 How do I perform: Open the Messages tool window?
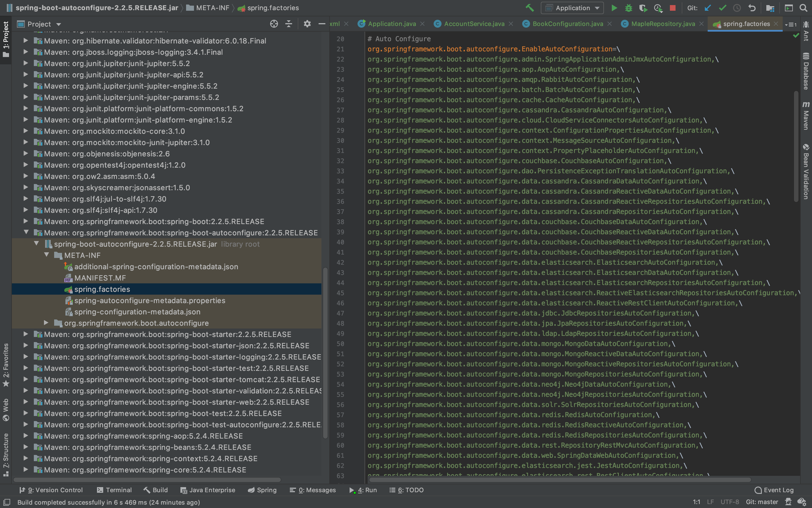pyautogui.click(x=312, y=490)
